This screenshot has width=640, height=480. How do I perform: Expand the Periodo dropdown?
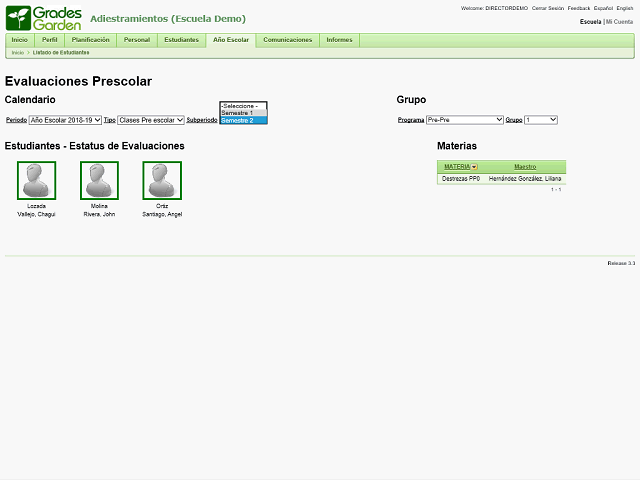point(65,120)
